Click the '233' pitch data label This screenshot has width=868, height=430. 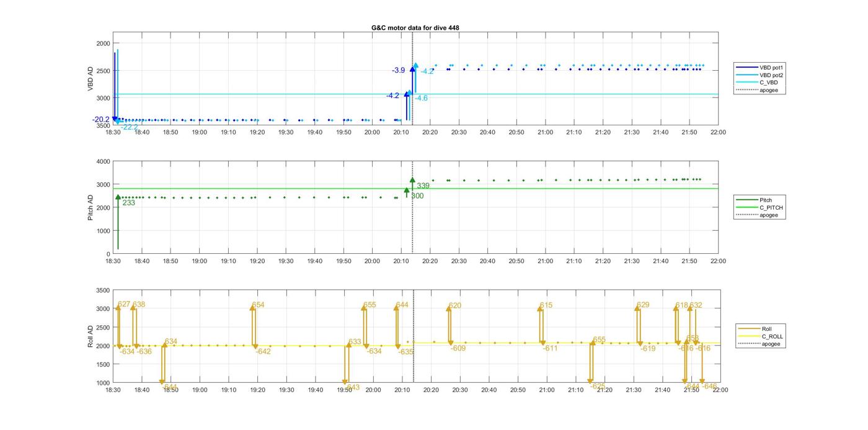coord(128,203)
